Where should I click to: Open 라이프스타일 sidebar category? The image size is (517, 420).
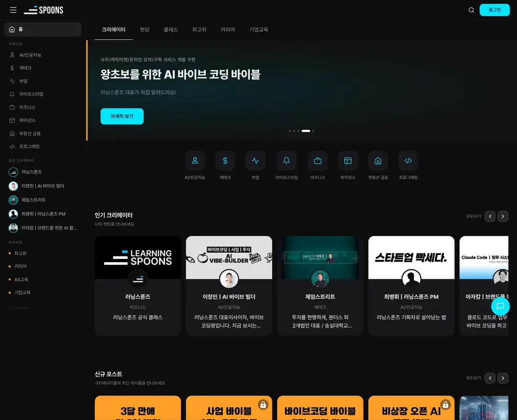[43, 94]
